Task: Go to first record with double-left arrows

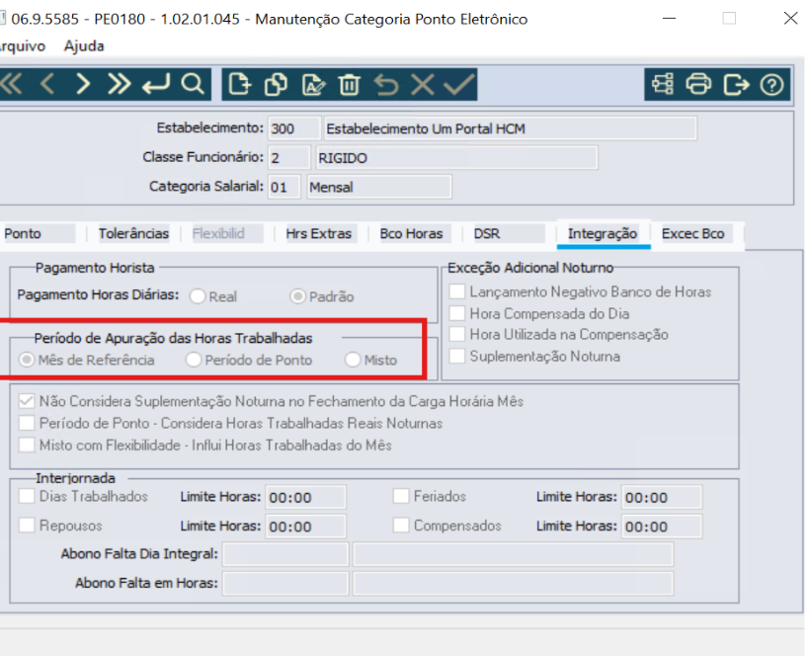Action: point(12,84)
